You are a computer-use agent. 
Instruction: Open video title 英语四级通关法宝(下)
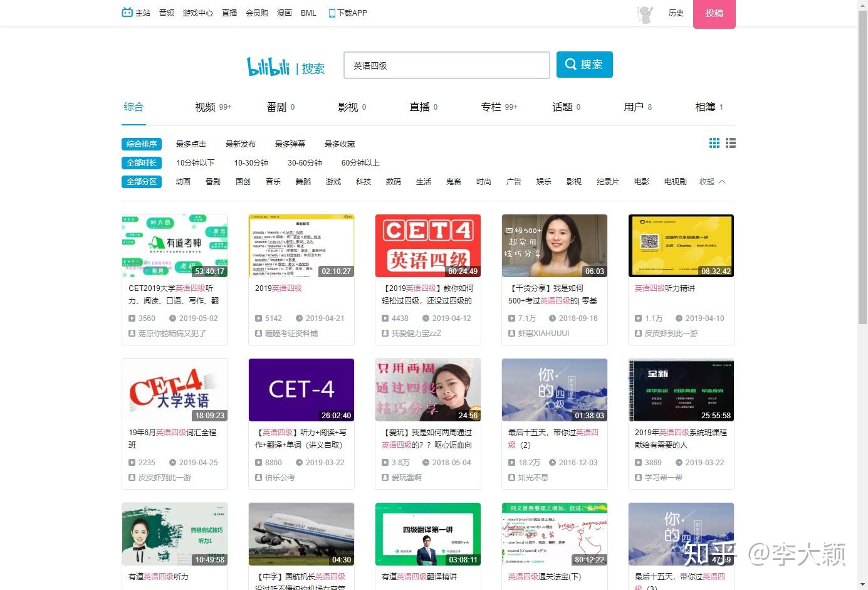point(545,577)
